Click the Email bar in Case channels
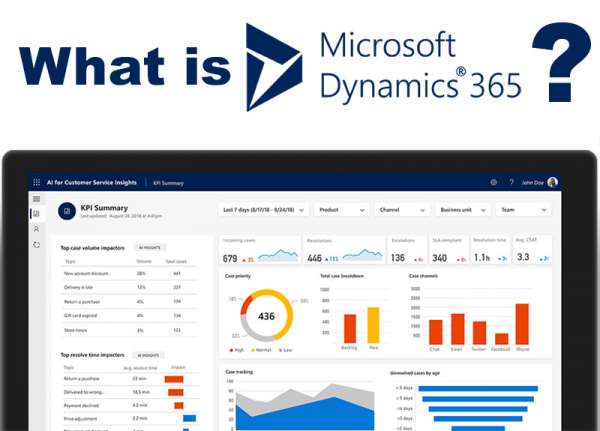Image resolution: width=600 pixels, height=431 pixels. click(x=458, y=329)
